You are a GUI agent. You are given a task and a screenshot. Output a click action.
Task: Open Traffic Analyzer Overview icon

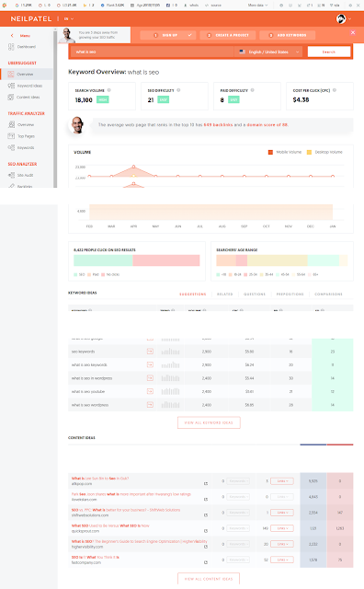11,124
